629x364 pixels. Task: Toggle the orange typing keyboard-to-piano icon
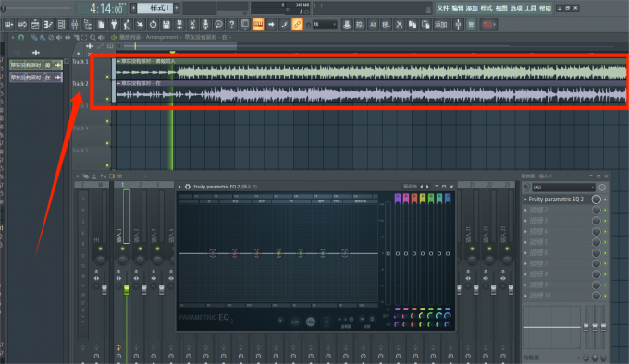pyautogui.click(x=258, y=25)
